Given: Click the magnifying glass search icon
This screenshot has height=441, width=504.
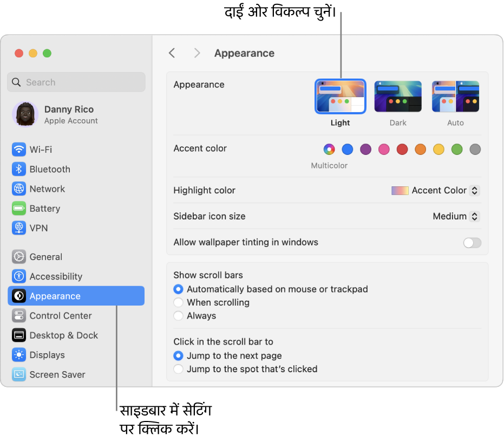Looking at the screenshot, I should 16,82.
